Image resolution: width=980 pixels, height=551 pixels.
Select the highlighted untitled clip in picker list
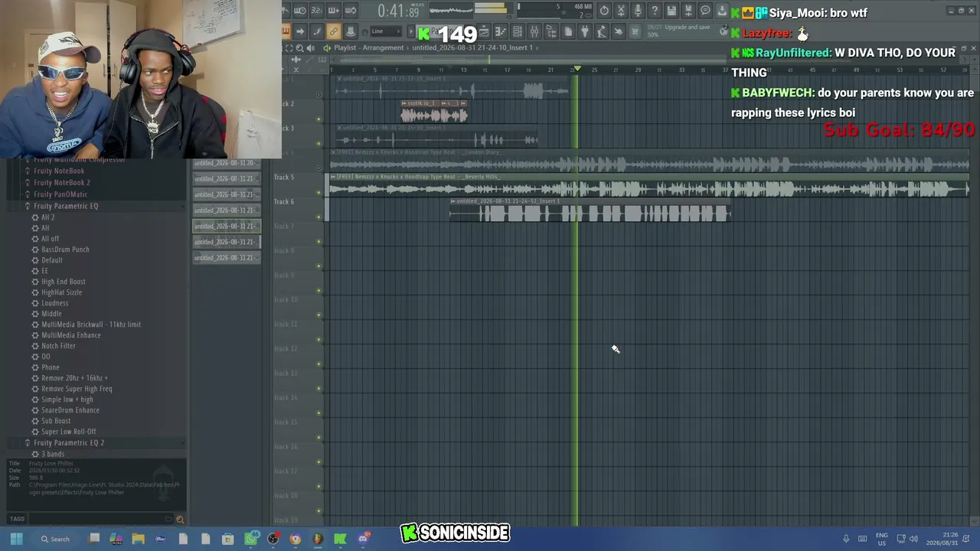(227, 226)
